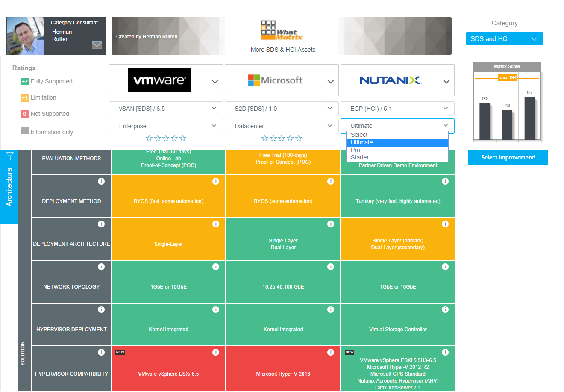
Task: Open info icon on Nutanix 1GbE or 10GbE cell
Action: [x=445, y=267]
